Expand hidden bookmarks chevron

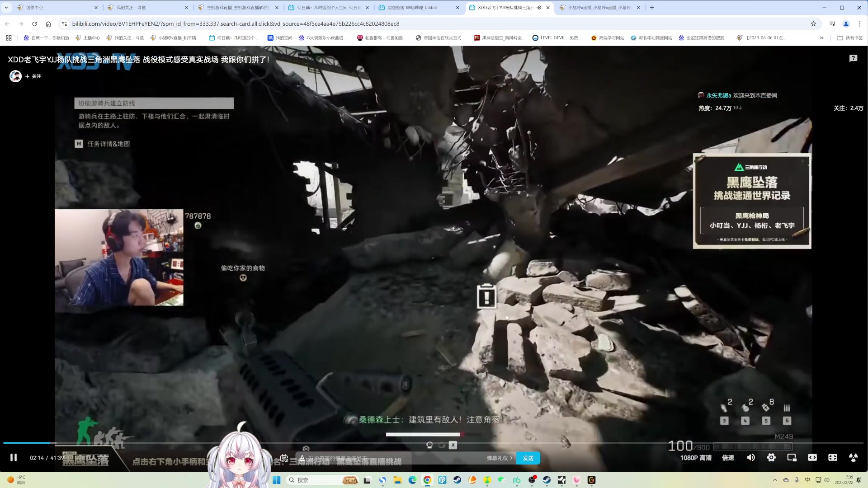(x=821, y=38)
